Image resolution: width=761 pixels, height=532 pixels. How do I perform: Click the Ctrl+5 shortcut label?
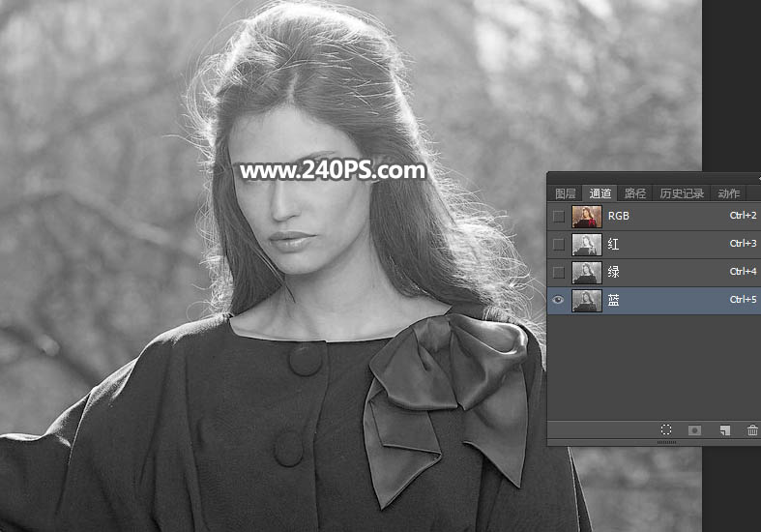743,300
